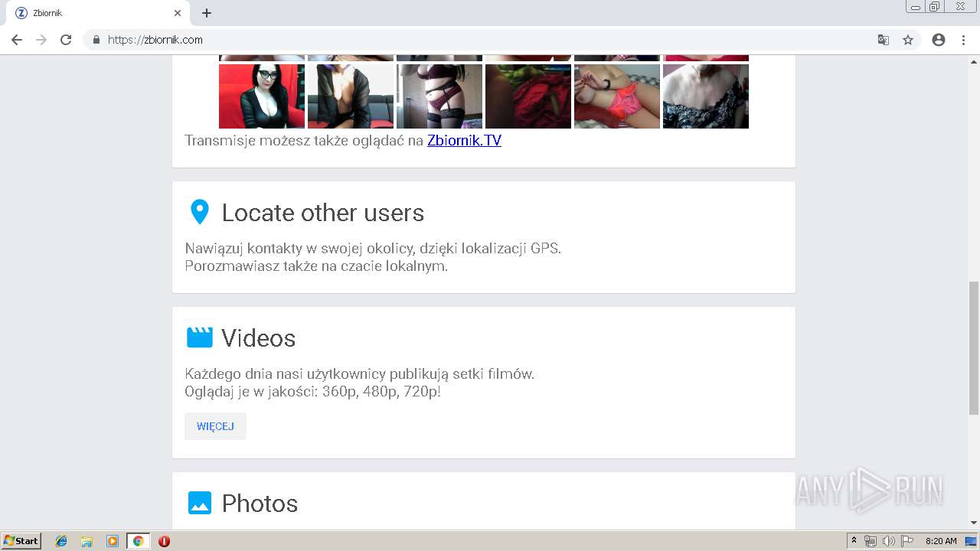This screenshot has width=980, height=551.
Task: Click the red Opera-style taskbar icon
Action: click(x=164, y=541)
